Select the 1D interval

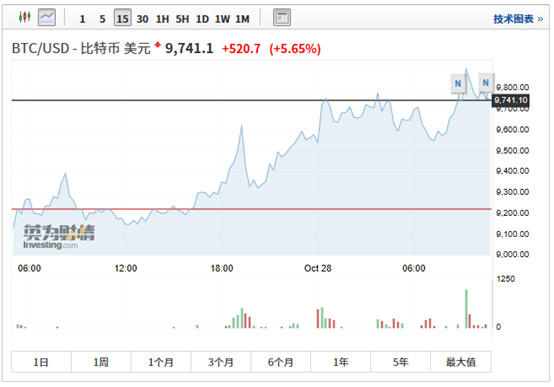(x=202, y=19)
